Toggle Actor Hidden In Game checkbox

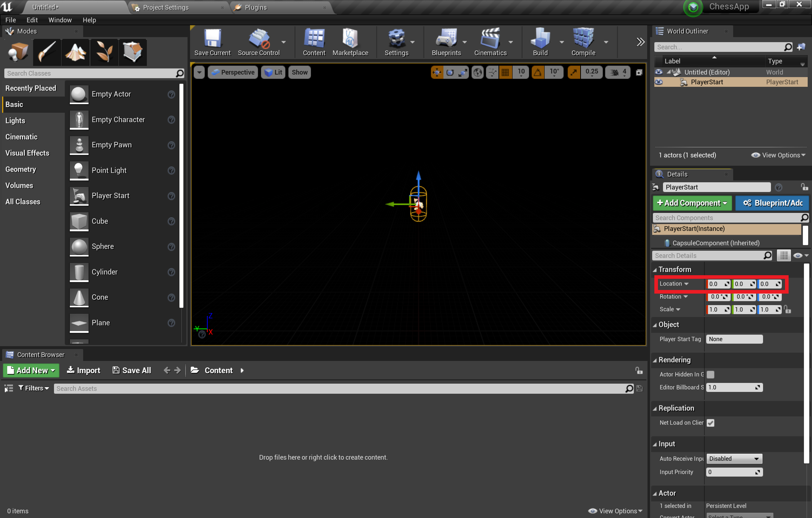(710, 374)
